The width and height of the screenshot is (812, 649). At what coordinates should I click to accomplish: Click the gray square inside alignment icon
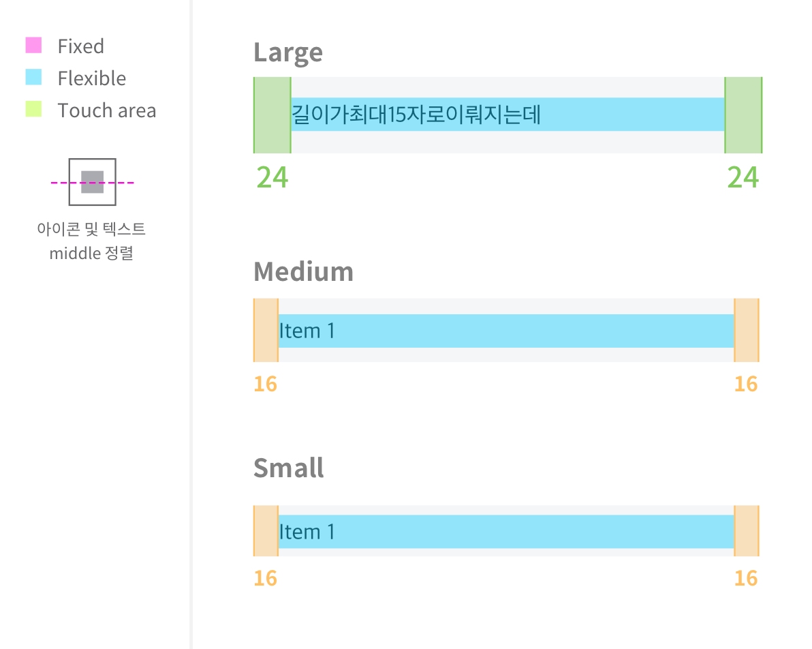pyautogui.click(x=92, y=182)
